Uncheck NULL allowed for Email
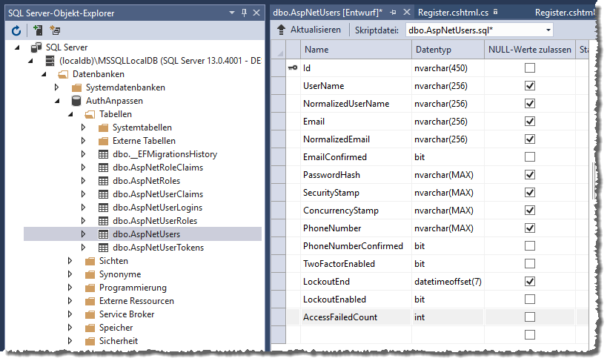This screenshot has width=610, height=364. point(529,121)
